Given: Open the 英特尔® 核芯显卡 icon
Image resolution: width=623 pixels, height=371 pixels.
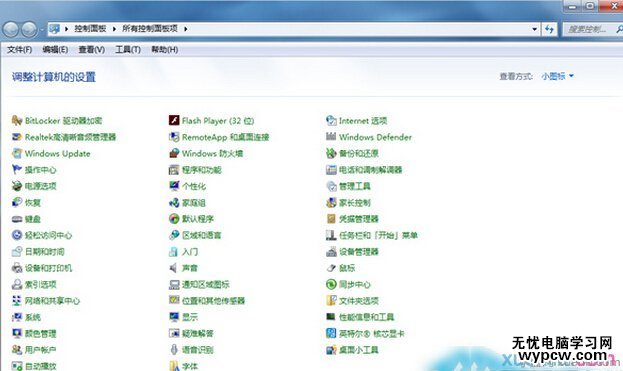Looking at the screenshot, I should tap(331, 333).
